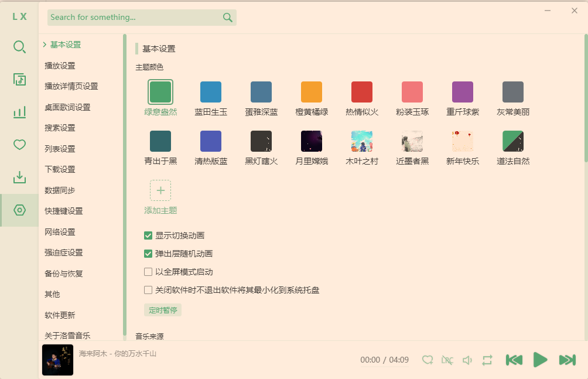
Task: Go to 关于洛雪音乐 section
Action: point(67,336)
